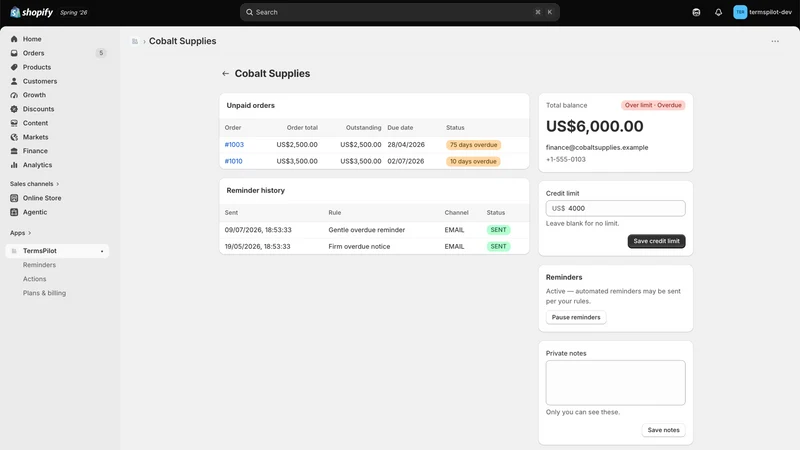Click the Over limit · Overdue badge
This screenshot has width=800, height=450.
click(x=653, y=105)
